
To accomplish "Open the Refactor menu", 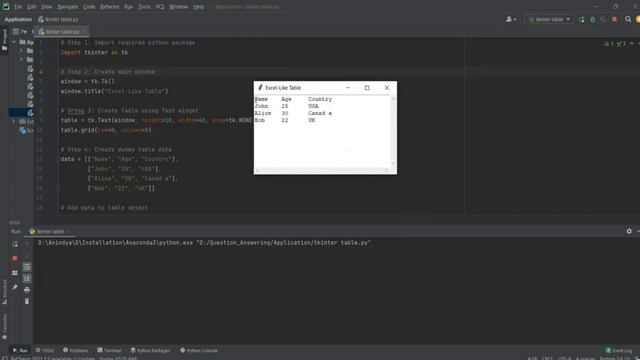I will [x=110, y=7].
